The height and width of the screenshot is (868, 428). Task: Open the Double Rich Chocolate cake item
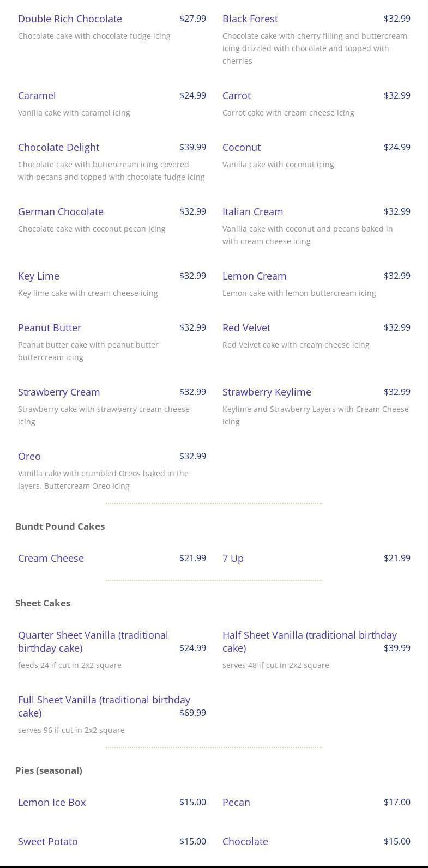(x=70, y=19)
